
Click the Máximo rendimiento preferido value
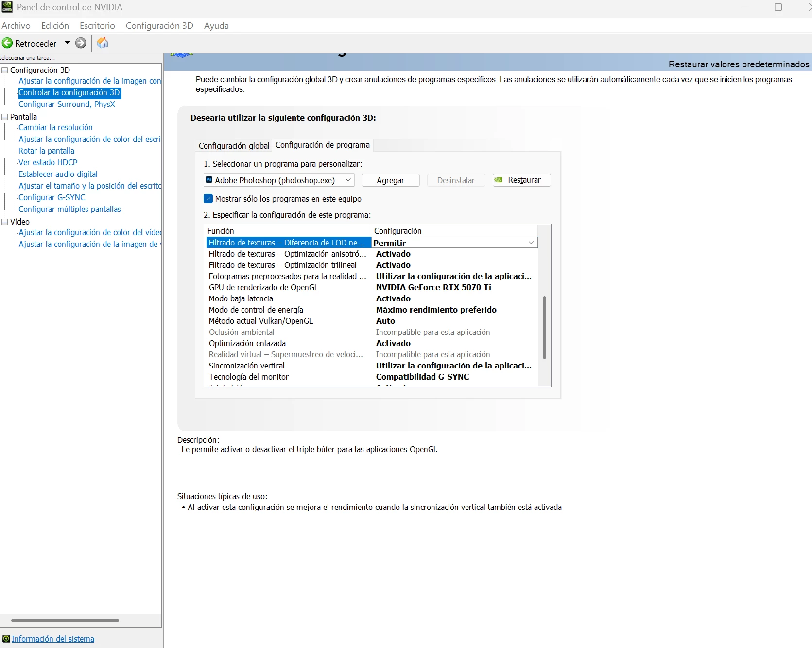coord(436,310)
